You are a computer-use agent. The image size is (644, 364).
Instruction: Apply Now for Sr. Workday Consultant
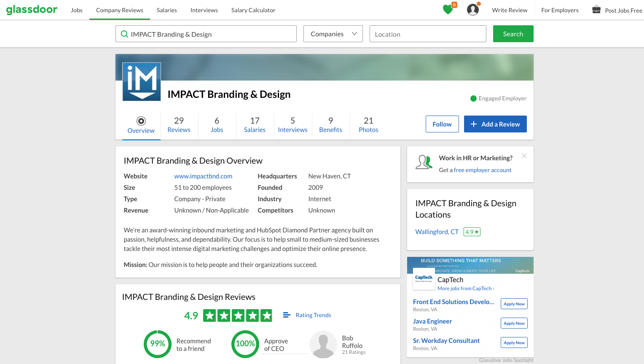coord(514,342)
